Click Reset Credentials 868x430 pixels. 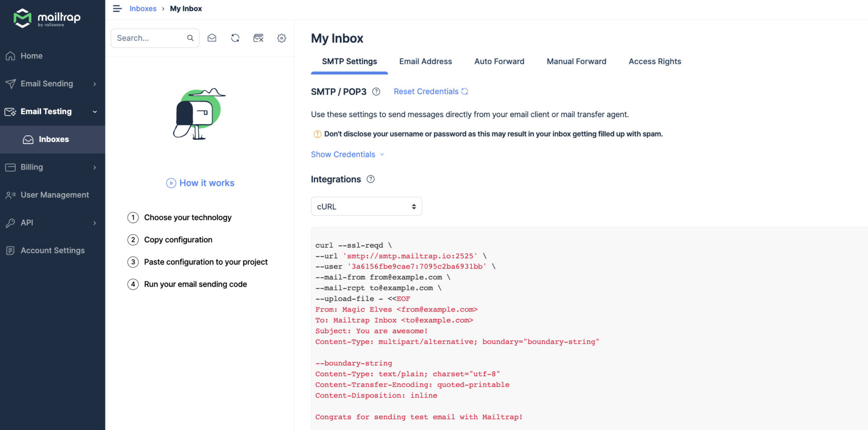(425, 91)
